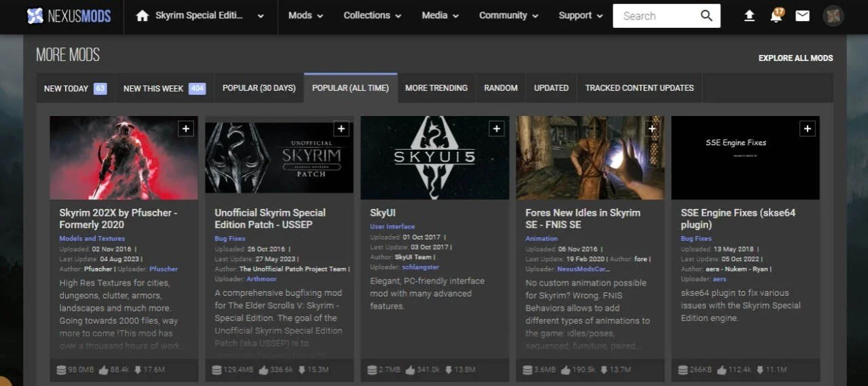The image size is (868, 386).
Task: Open the messages envelope icon
Action: click(802, 16)
